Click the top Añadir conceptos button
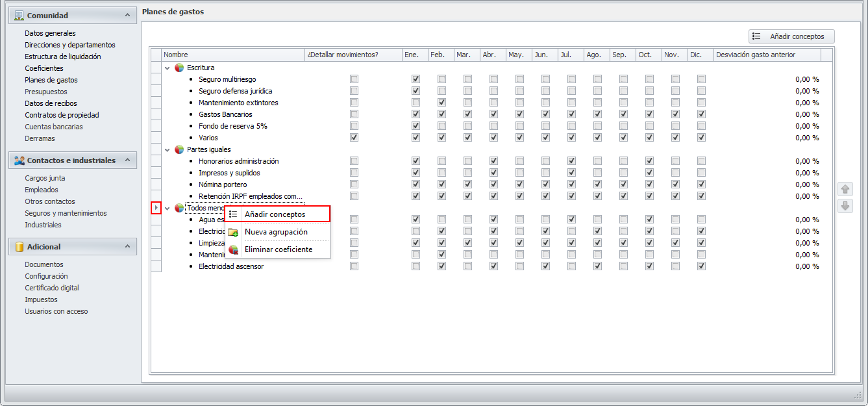 click(x=791, y=36)
